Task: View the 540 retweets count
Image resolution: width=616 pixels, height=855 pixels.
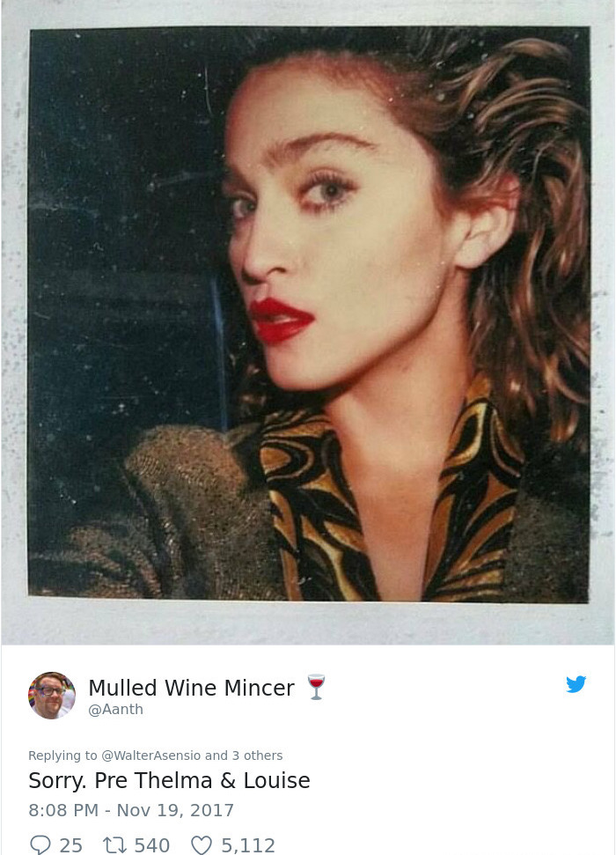Action: [x=152, y=845]
